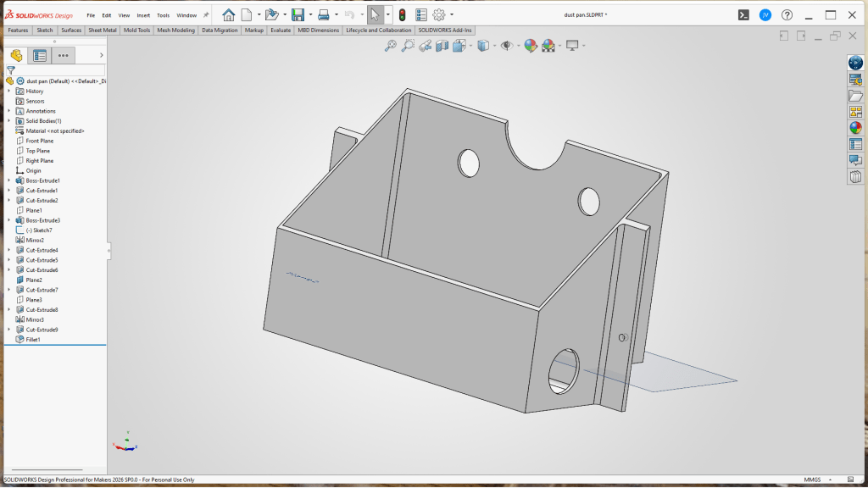
Task: Toggle Hide/Show Items eye icon
Action: (x=506, y=46)
